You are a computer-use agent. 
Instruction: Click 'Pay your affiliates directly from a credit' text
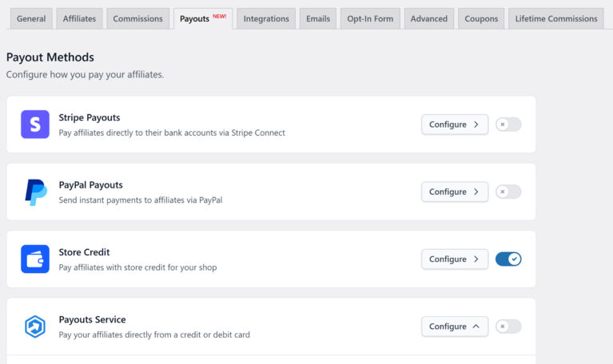pyautogui.click(x=154, y=334)
